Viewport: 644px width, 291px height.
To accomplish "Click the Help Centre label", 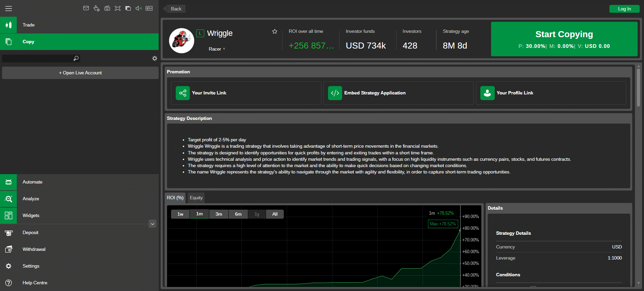I will pos(35,283).
